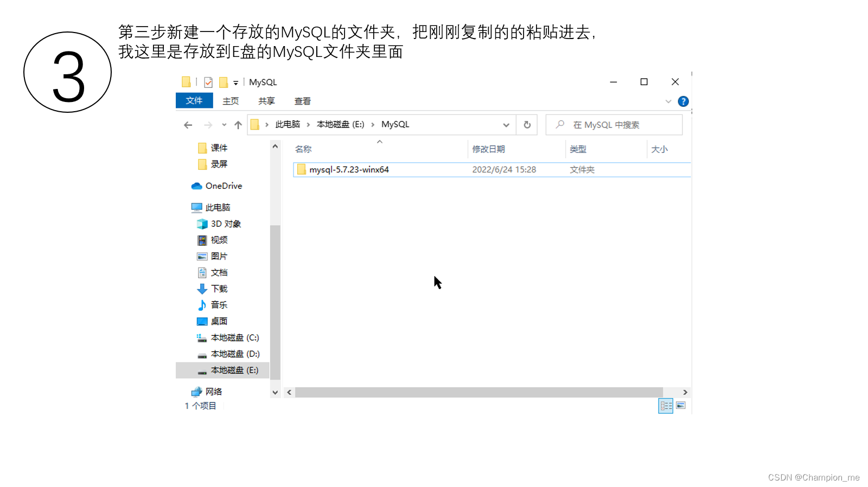The image size is (868, 487).
Task: Go back with the left arrow
Action: pyautogui.click(x=188, y=125)
